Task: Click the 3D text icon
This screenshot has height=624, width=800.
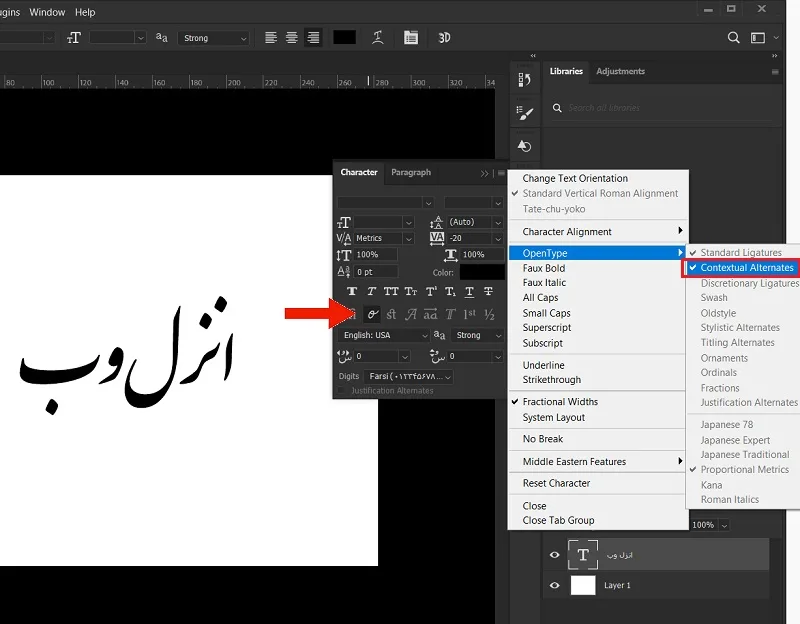Action: pyautogui.click(x=444, y=38)
